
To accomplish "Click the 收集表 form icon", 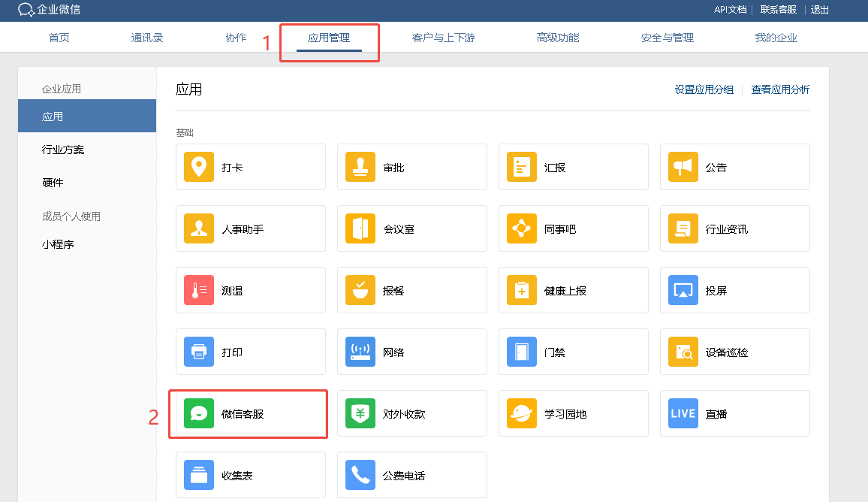I will pos(199,475).
